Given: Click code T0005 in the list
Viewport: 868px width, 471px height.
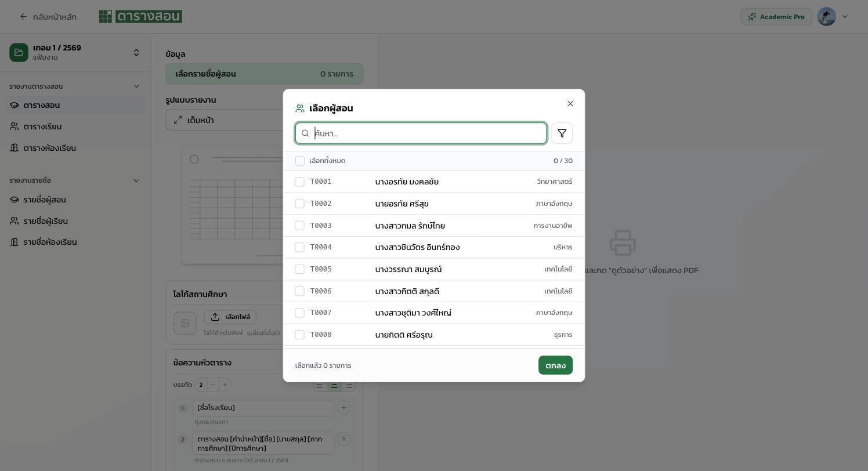Looking at the screenshot, I should (x=321, y=269).
